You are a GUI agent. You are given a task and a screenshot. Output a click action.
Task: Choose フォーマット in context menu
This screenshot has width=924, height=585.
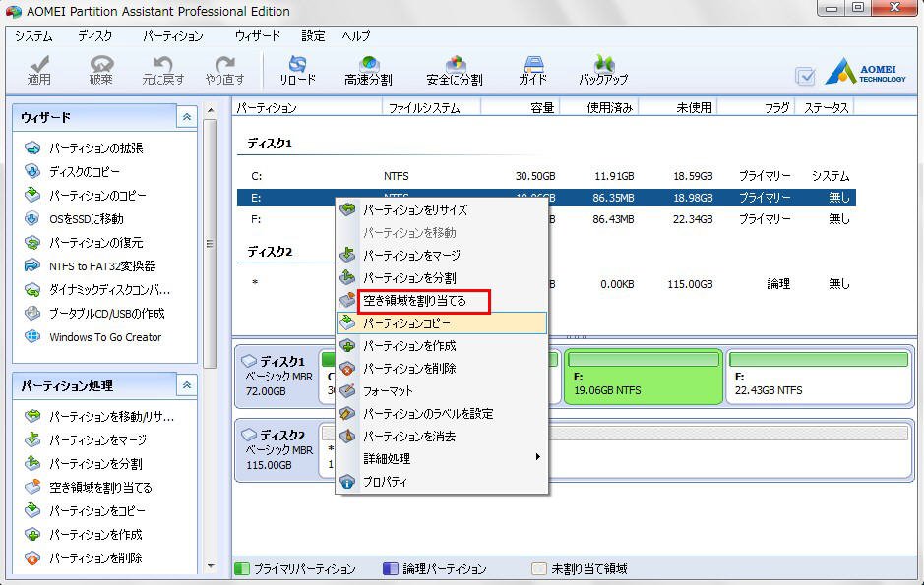click(442, 390)
